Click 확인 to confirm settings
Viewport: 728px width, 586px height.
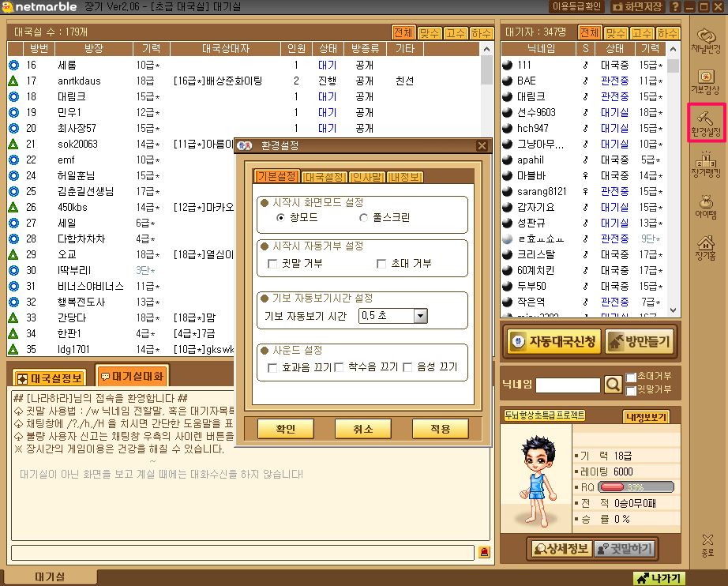click(286, 429)
